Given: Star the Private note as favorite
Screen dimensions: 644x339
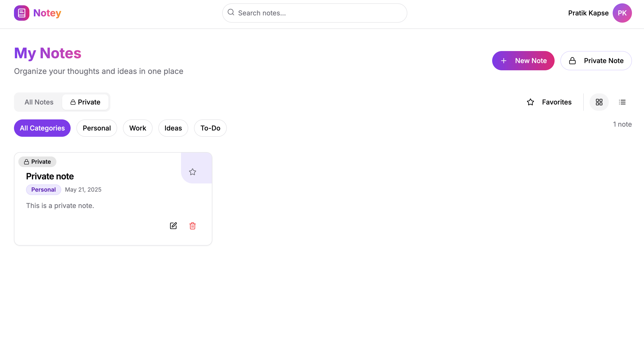Looking at the screenshot, I should (x=192, y=172).
